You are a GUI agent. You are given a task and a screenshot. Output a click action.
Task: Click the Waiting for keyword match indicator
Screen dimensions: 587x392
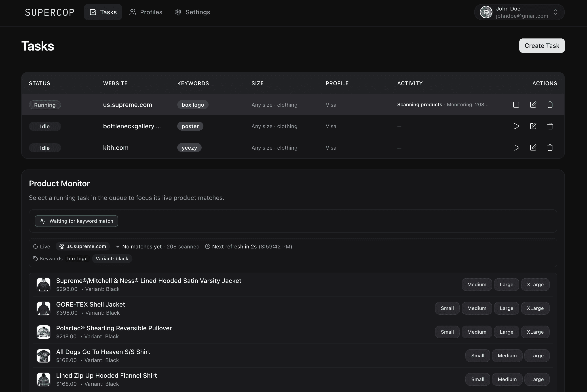(x=76, y=221)
